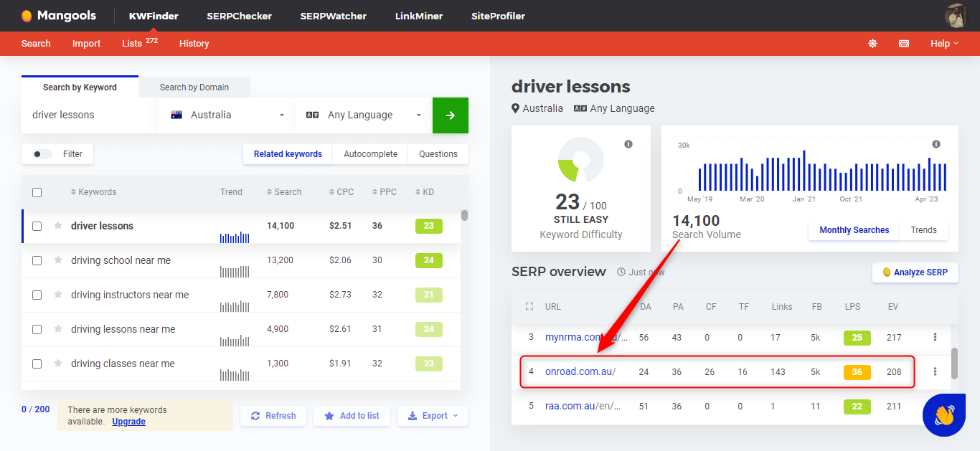Open the Any Language dropdown

(x=363, y=115)
